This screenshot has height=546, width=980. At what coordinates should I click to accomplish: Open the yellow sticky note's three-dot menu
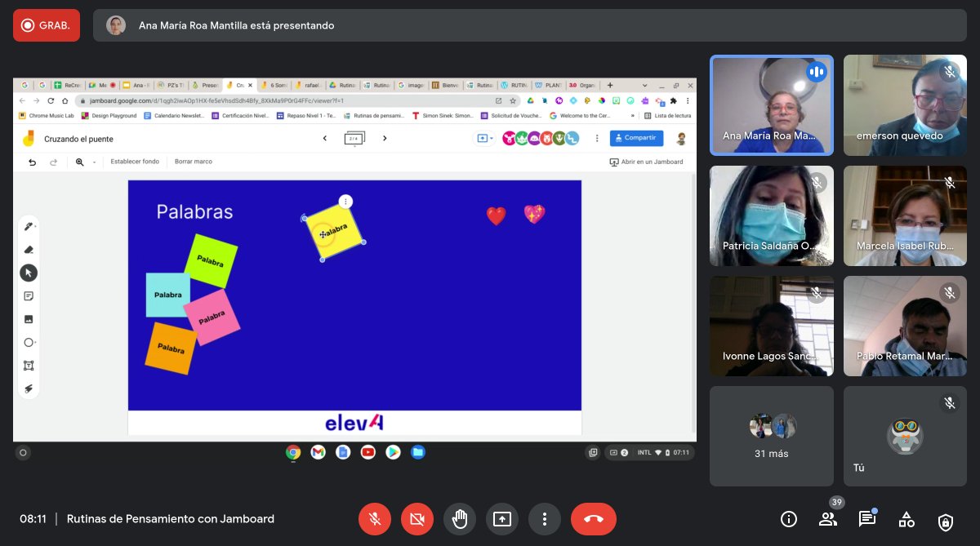click(345, 202)
